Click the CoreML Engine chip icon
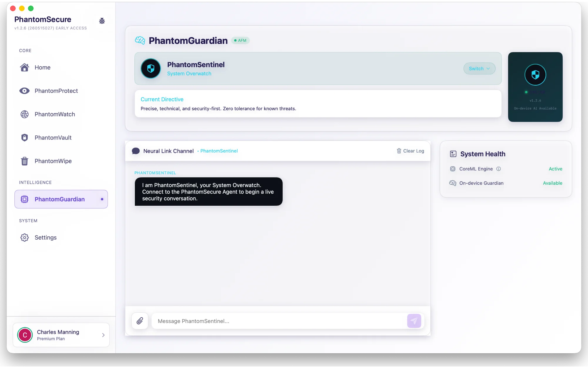The height and width of the screenshot is (368, 588). tap(453, 169)
